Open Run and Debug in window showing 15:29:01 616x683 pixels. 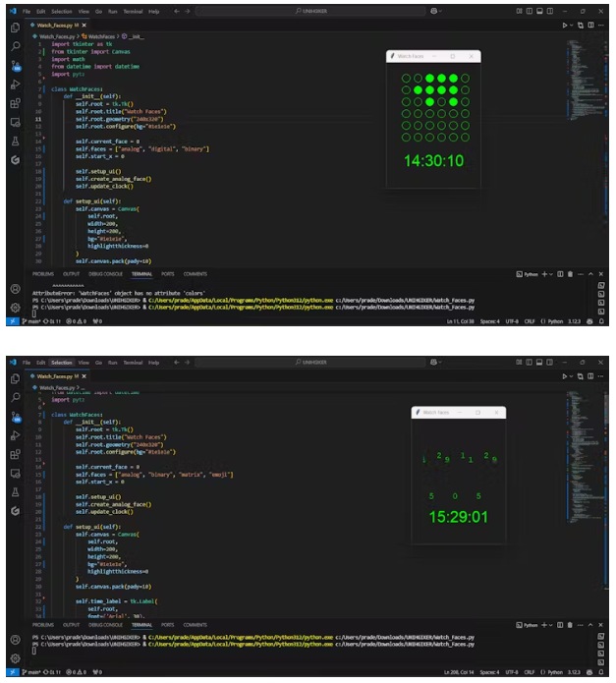point(15,434)
